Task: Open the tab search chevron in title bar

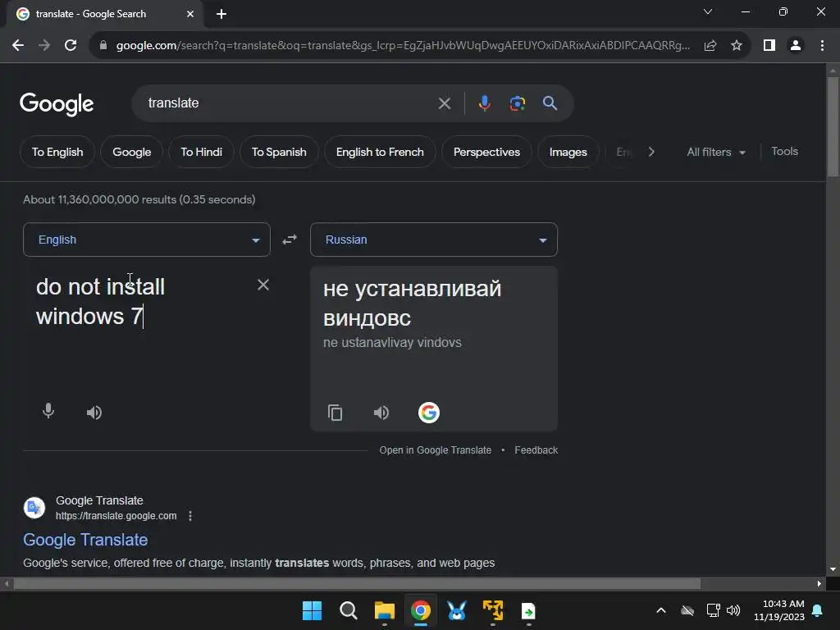Action: (x=708, y=11)
